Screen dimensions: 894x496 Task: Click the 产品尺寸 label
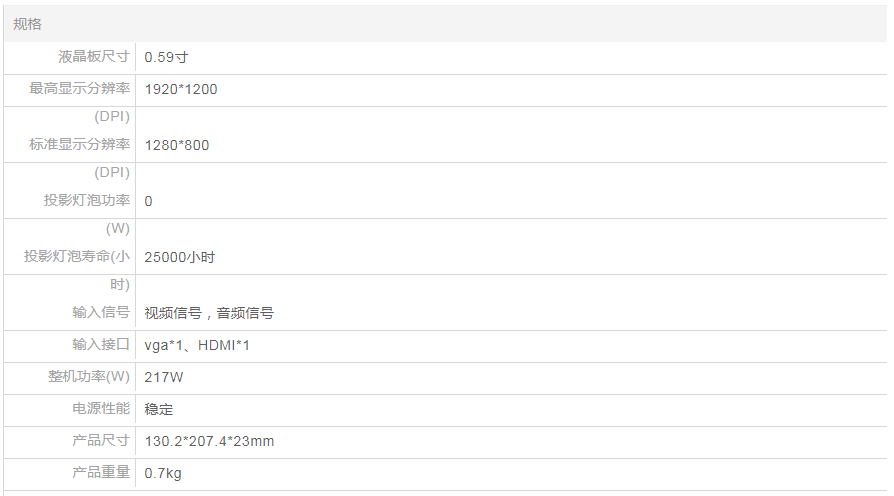point(101,440)
